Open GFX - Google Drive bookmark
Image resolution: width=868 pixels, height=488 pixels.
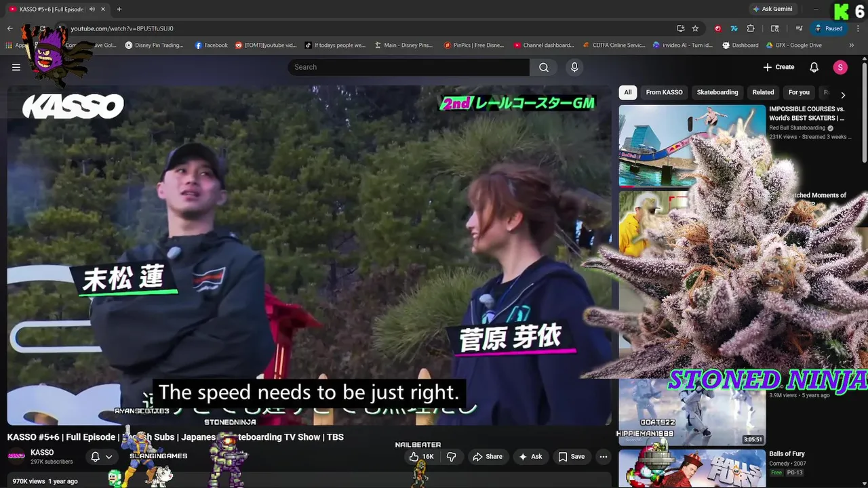click(794, 45)
